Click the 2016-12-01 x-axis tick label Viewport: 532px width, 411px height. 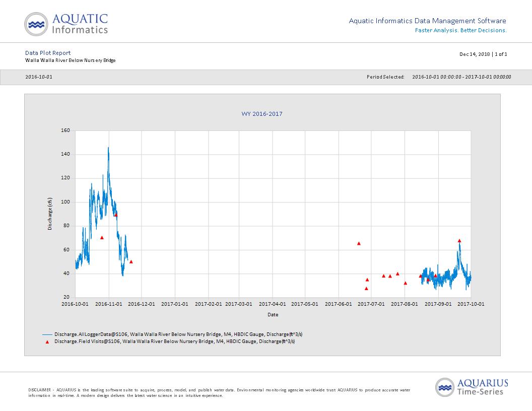[142, 304]
